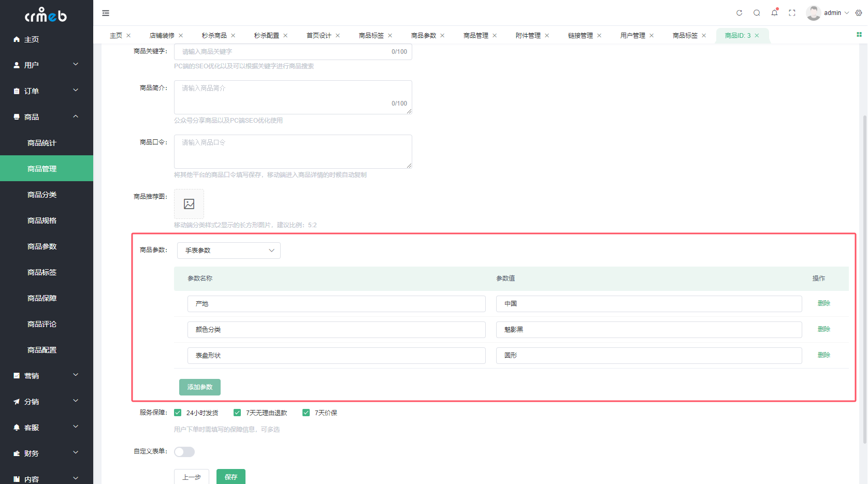
Task: Expand the 客服 sidebar menu
Action: tap(47, 428)
